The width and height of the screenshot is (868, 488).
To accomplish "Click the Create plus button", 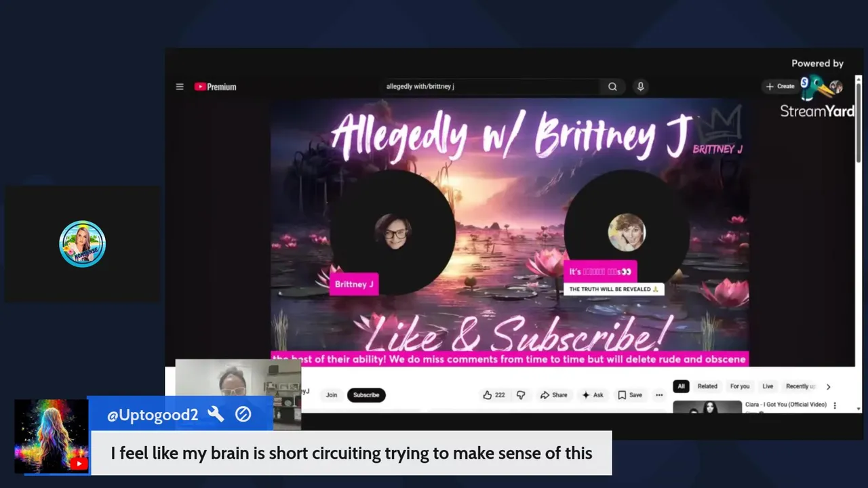I will click(780, 87).
